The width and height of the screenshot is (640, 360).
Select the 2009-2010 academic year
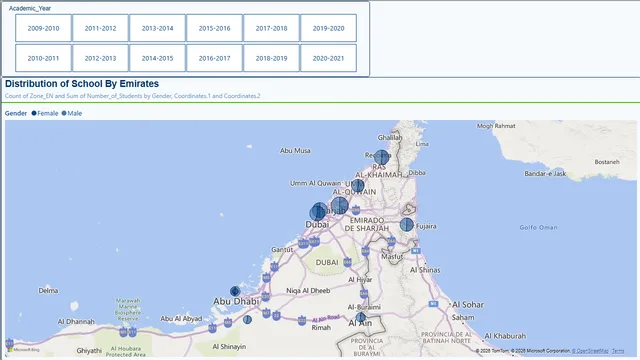pyautogui.click(x=43, y=28)
